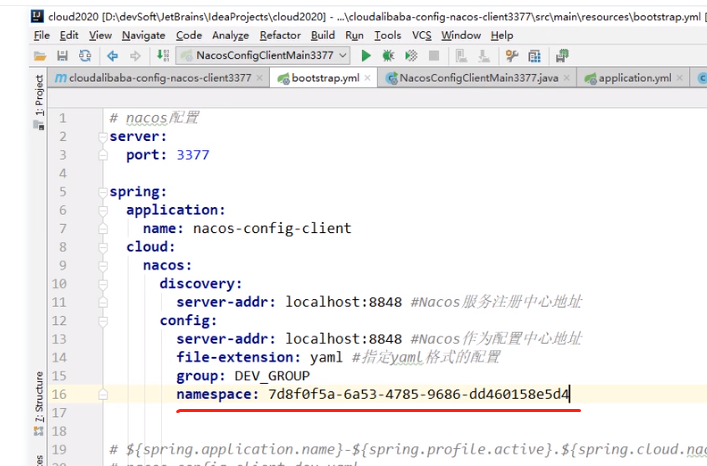This screenshot has height=466, width=707.
Task: Close the bootstrap.yml tab
Action: [x=367, y=78]
